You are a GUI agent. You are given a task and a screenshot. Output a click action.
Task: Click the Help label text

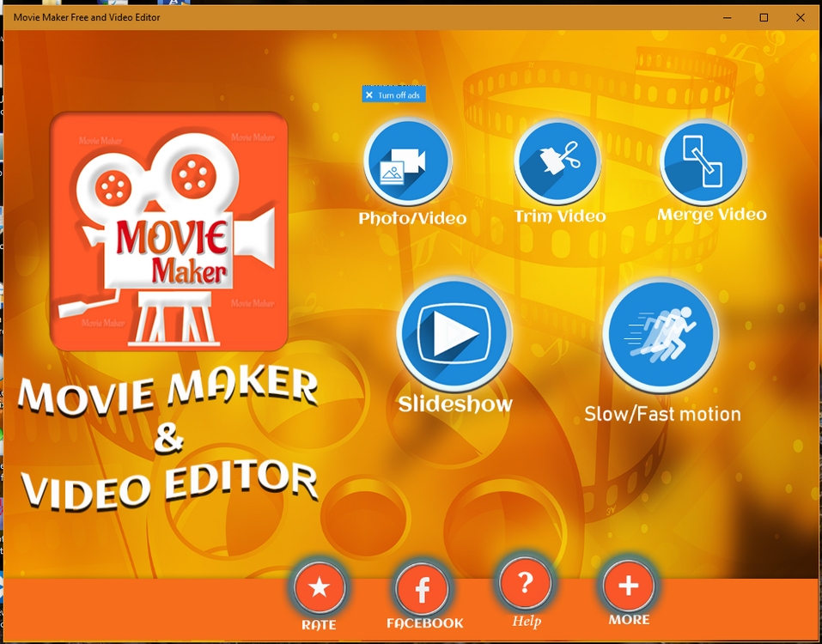tap(527, 622)
